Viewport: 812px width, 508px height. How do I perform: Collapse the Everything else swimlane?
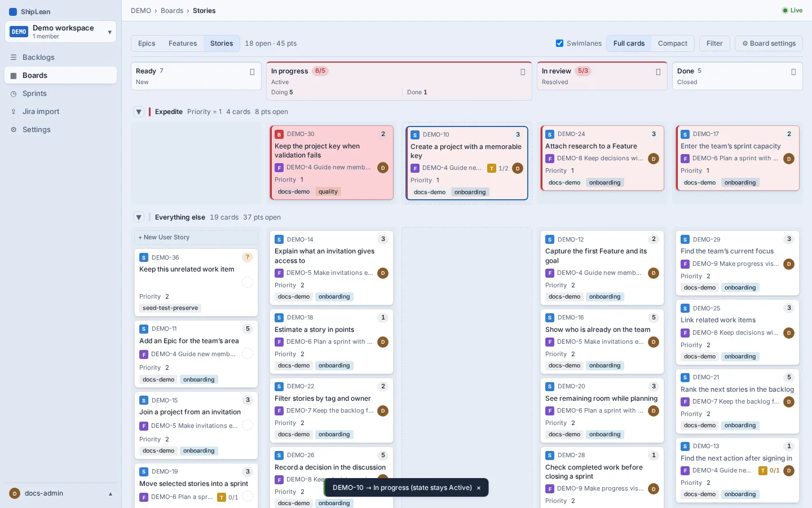(x=139, y=217)
